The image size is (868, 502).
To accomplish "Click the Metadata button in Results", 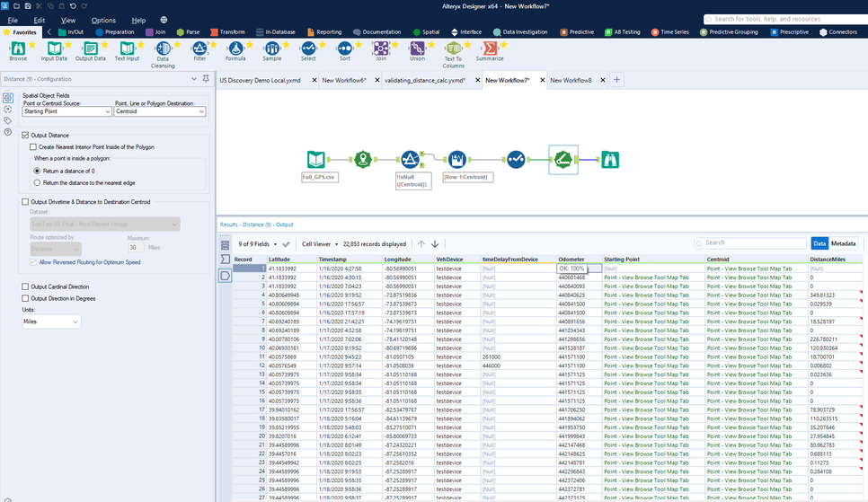I will coord(844,243).
